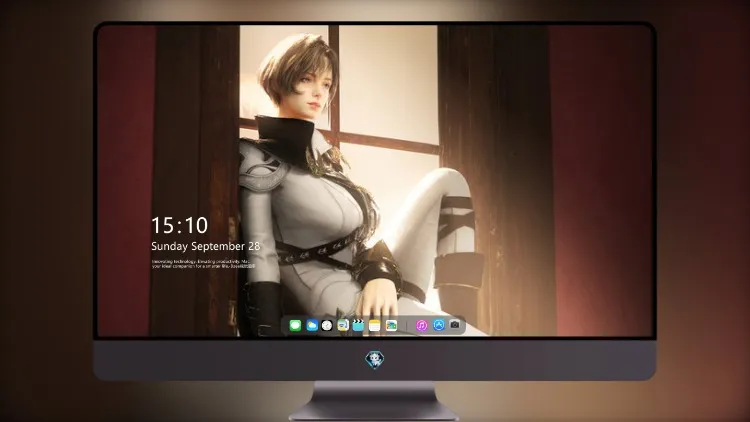Click the dock divider before Music icon
Screen dimensions: 750x422
tap(407, 326)
